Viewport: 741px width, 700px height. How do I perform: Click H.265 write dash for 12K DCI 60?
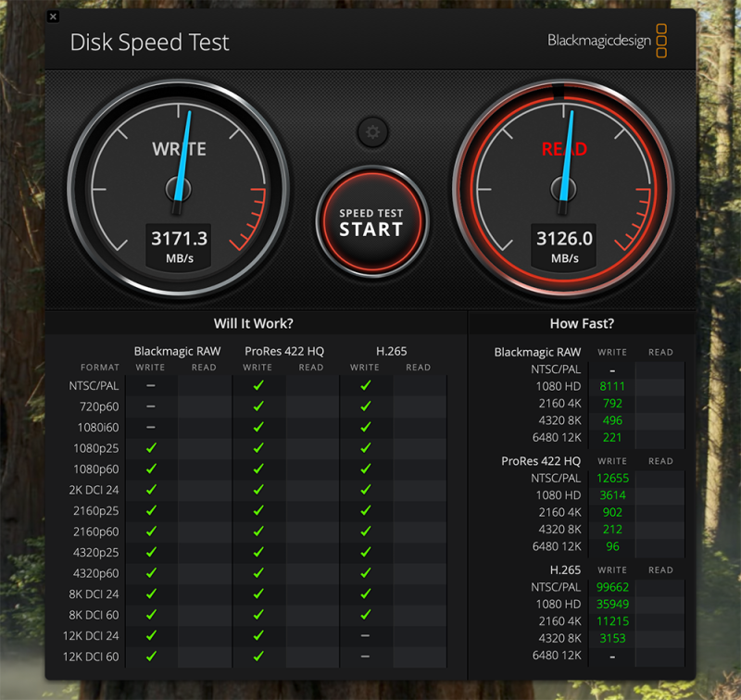[365, 656]
